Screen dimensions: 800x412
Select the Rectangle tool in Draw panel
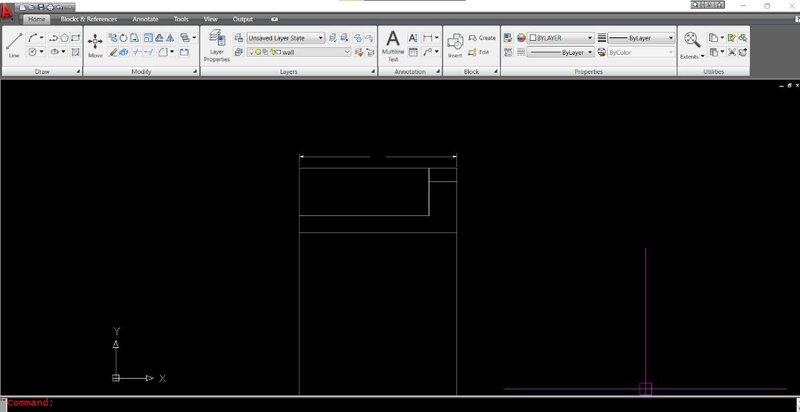(76, 38)
